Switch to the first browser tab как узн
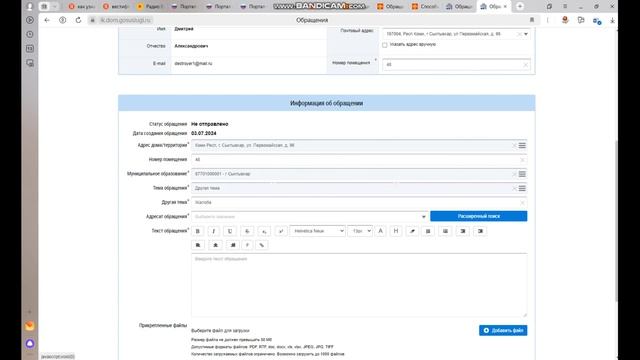Image resolution: width=640 pixels, height=360 pixels. (x=81, y=7)
